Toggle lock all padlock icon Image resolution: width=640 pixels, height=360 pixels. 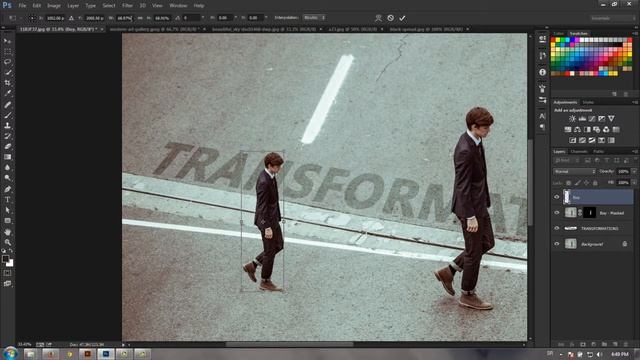[x=595, y=183]
